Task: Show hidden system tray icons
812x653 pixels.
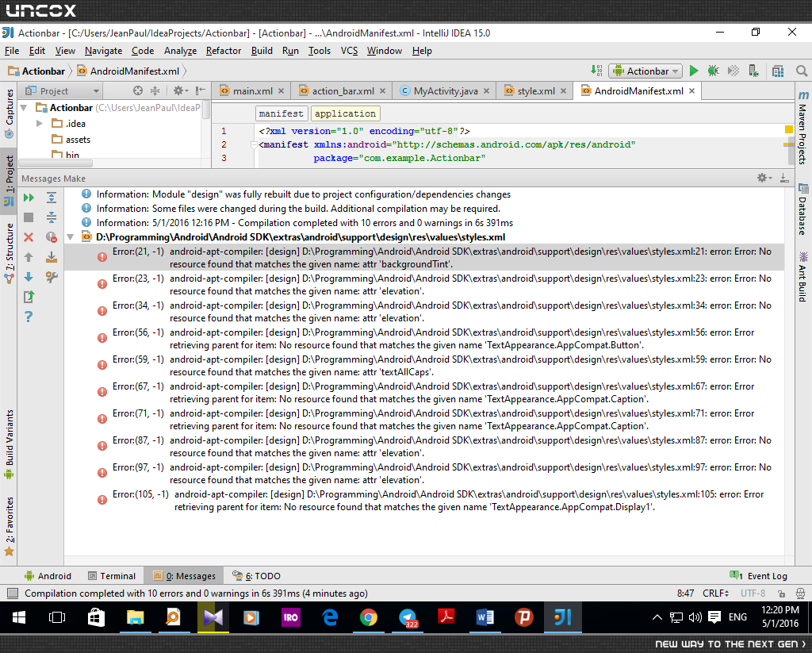Action: pos(657,617)
